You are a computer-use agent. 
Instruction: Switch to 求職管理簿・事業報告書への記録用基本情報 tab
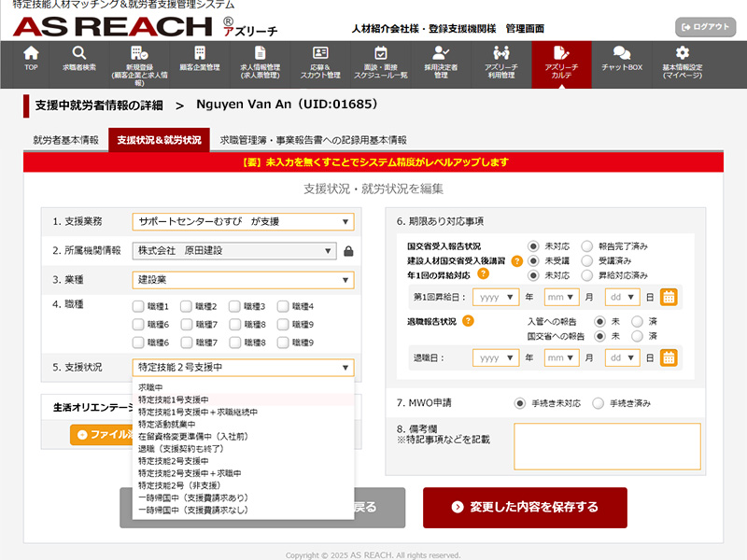coord(313,140)
